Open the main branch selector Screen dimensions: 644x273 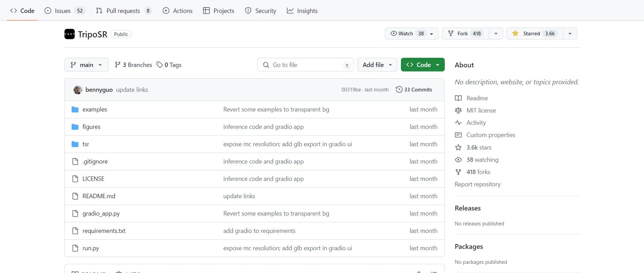(x=87, y=65)
